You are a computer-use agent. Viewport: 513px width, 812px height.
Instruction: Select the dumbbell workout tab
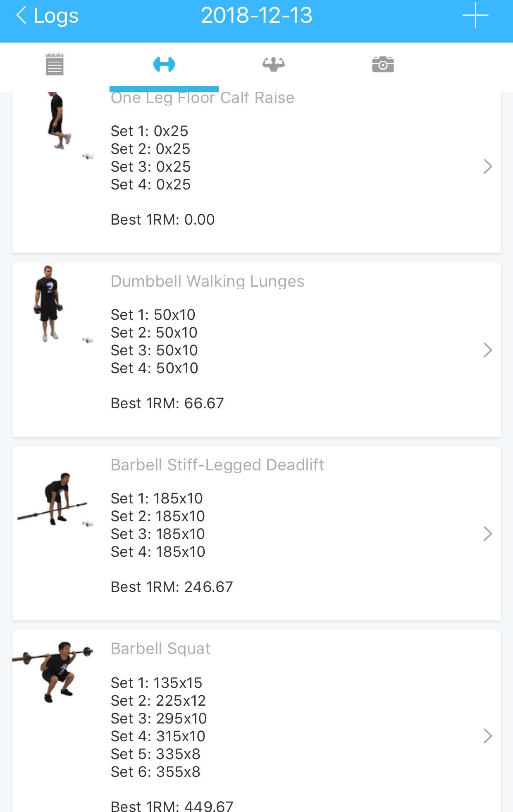pos(164,65)
